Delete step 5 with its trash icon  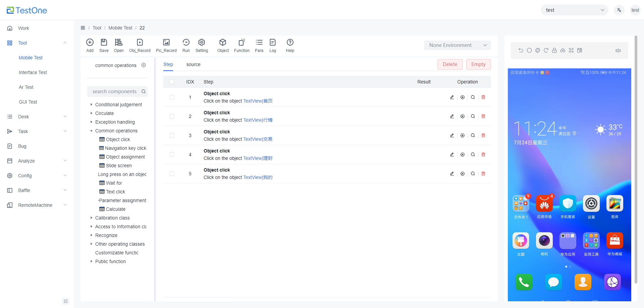pyautogui.click(x=483, y=174)
